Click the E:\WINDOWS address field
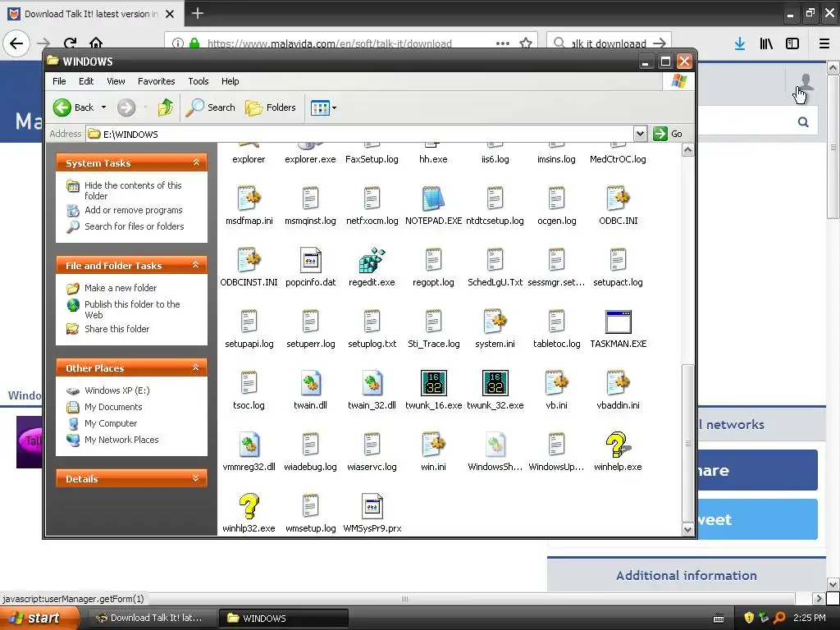 point(359,134)
